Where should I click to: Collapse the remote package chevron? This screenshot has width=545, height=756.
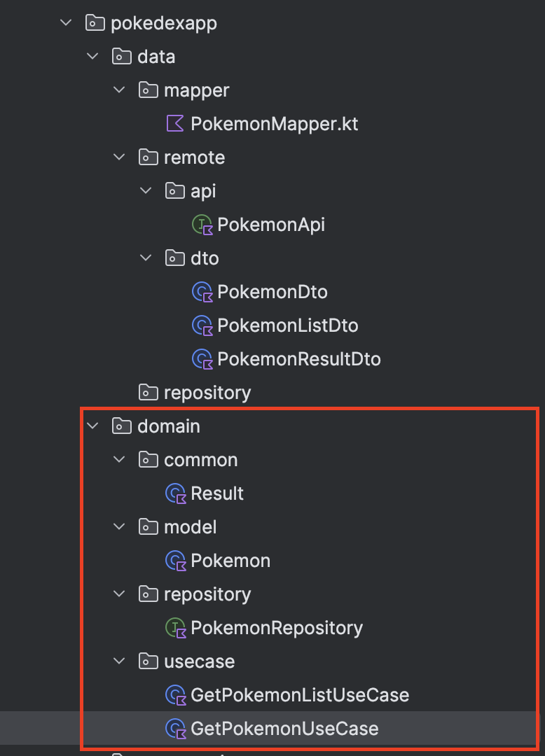click(119, 157)
